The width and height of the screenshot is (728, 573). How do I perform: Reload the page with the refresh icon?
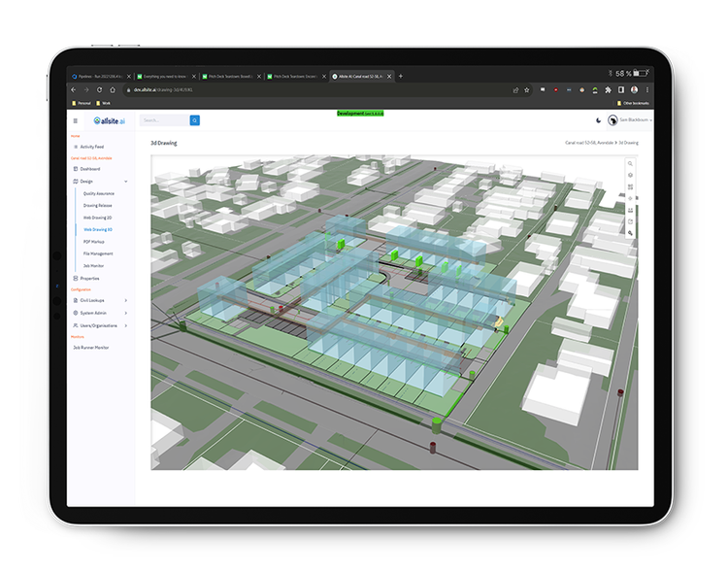point(99,89)
